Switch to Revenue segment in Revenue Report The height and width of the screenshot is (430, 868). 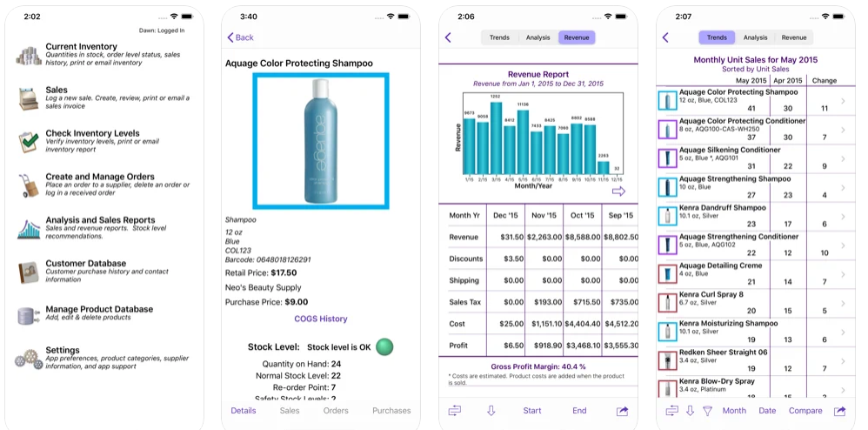pyautogui.click(x=576, y=37)
